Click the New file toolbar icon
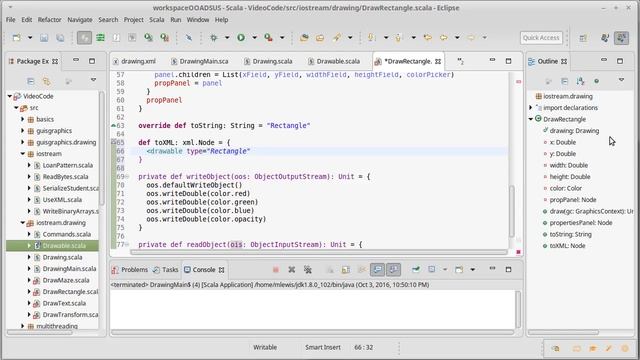 [x=16, y=38]
